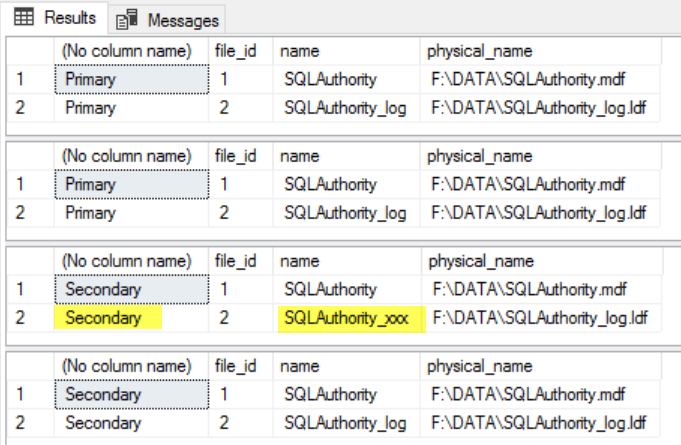
Task: Select focused Secondary cell in fourth result set
Action: tap(131, 395)
